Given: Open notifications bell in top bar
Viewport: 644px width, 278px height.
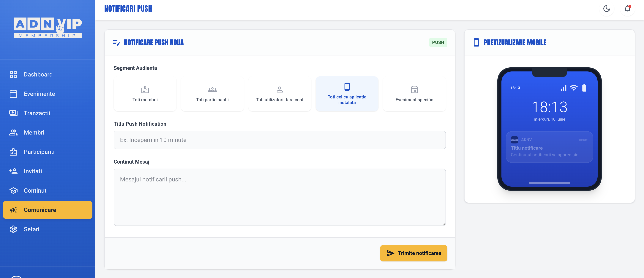Looking at the screenshot, I should point(627,9).
